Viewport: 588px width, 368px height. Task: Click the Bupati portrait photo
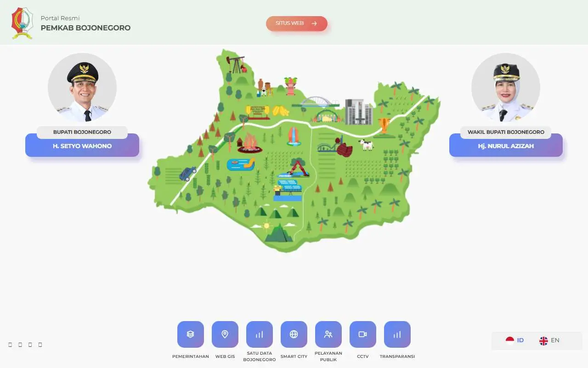(82, 87)
